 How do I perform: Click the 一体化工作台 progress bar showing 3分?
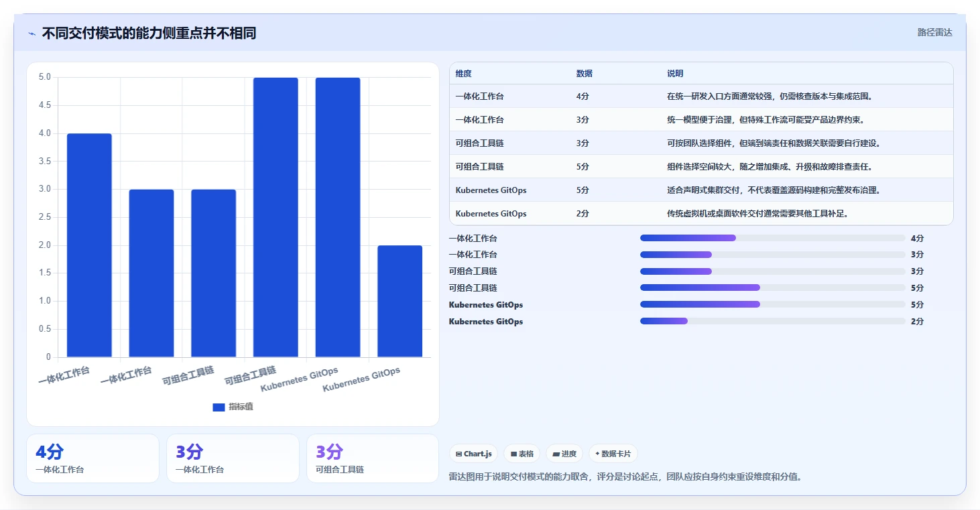[772, 255]
